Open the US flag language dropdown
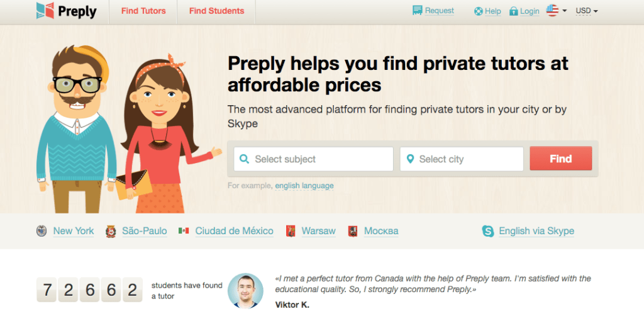This screenshot has height=328, width=644. [x=556, y=11]
